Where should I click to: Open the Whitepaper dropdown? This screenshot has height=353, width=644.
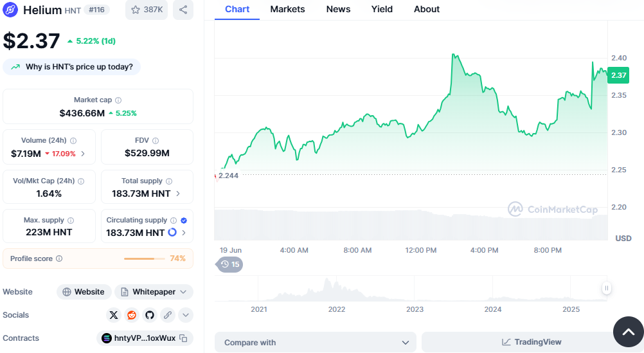154,292
